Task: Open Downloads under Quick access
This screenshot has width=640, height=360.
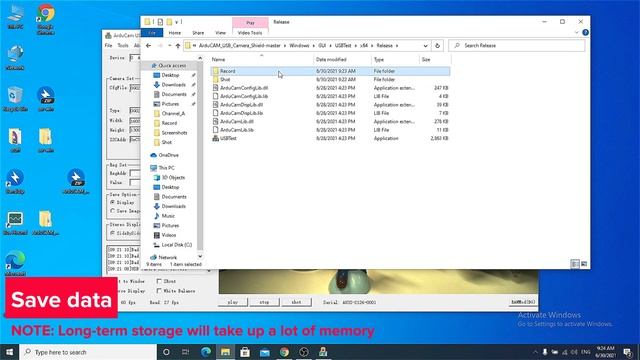Action: pos(173,85)
